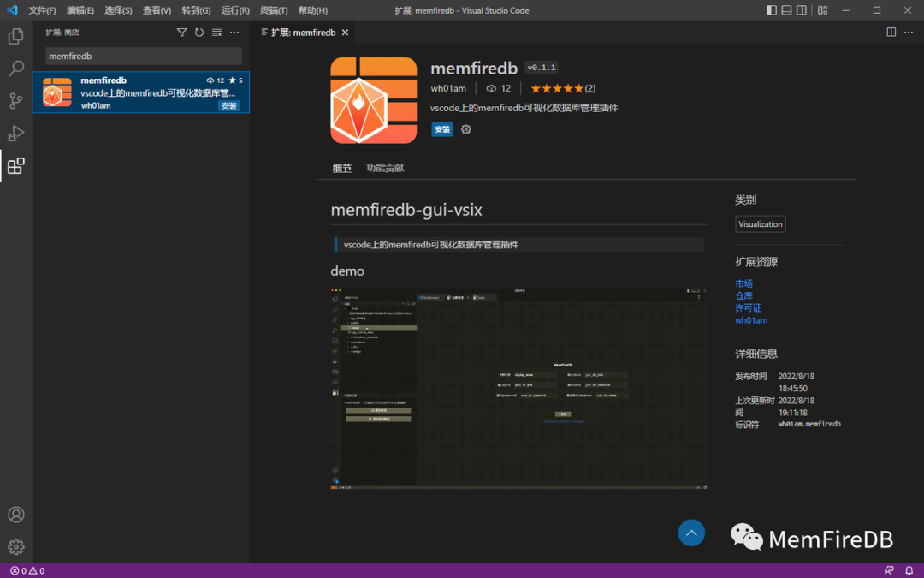
Task: Open the Explorer view in activity bar
Action: pyautogui.click(x=15, y=37)
